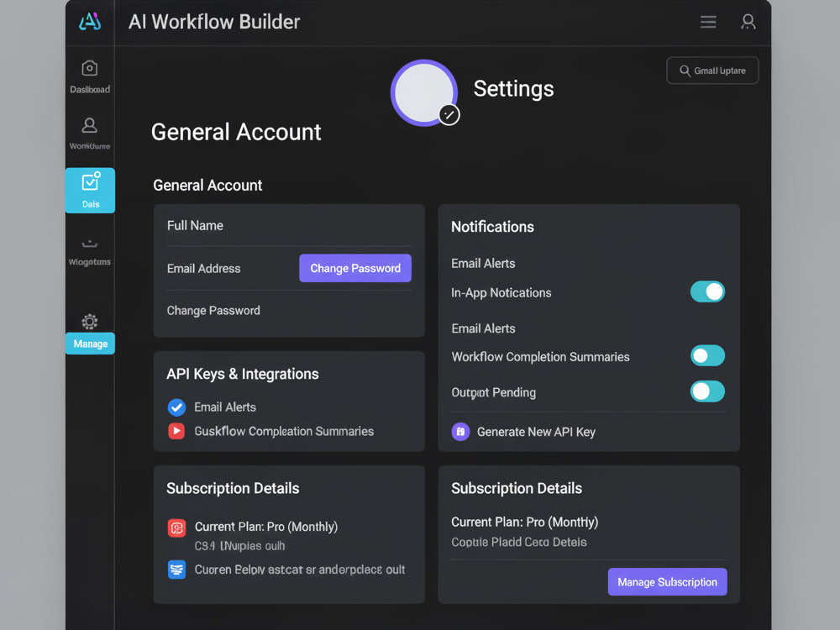
Task: Toggle the In-App Notications switch
Action: click(x=707, y=292)
